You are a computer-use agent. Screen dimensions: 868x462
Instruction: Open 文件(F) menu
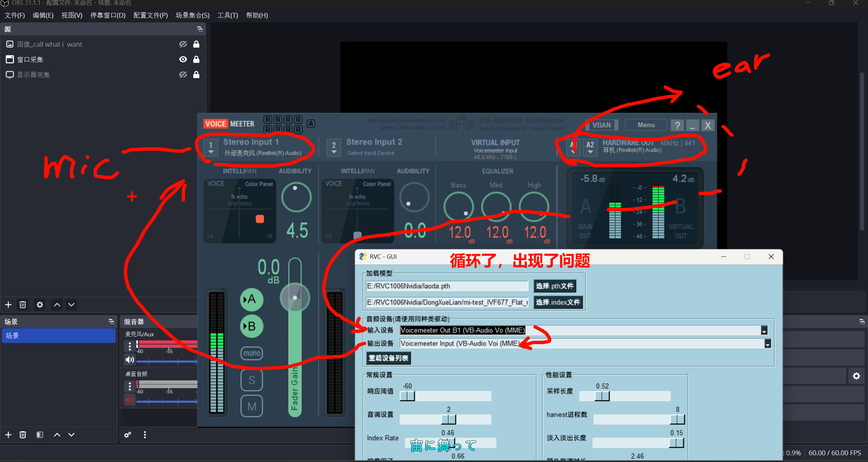pyautogui.click(x=15, y=15)
